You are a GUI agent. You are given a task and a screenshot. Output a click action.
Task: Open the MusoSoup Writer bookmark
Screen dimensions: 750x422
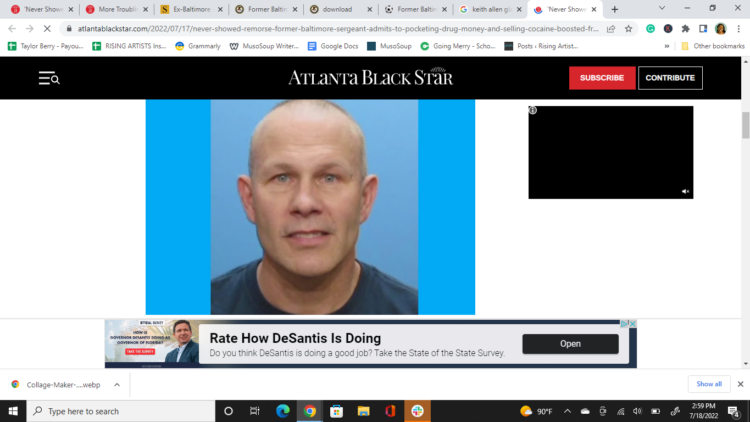[x=265, y=46]
